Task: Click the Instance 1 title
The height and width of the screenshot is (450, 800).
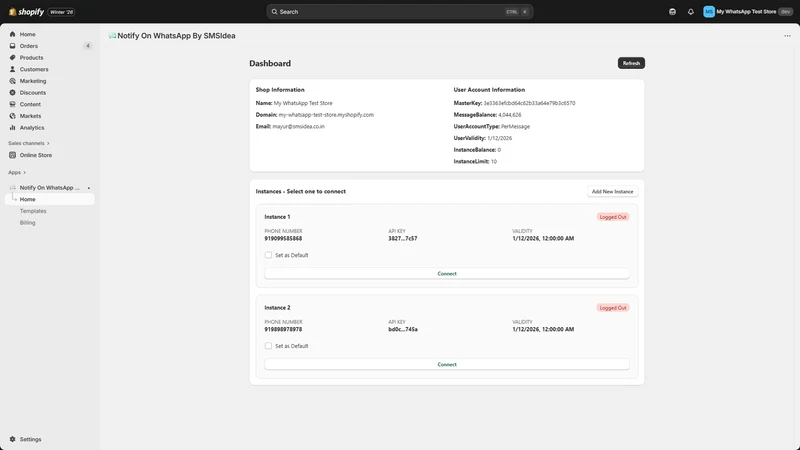Action: coord(277,217)
